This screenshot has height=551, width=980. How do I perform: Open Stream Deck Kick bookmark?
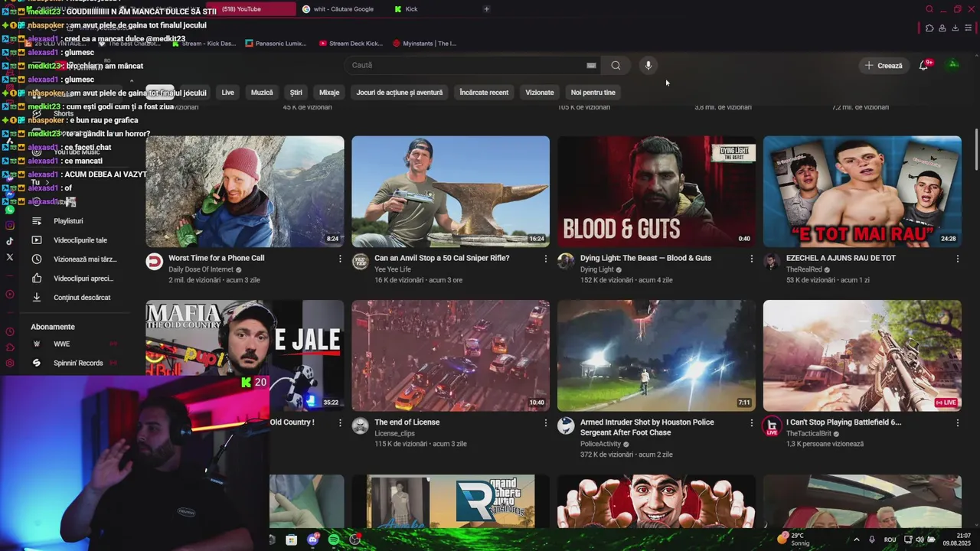pyautogui.click(x=351, y=44)
